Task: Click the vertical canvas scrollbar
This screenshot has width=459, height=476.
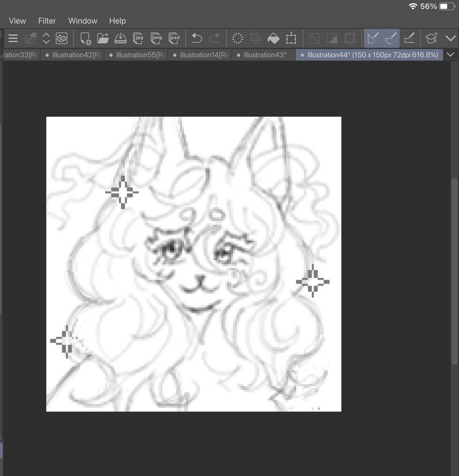Action: [454, 271]
